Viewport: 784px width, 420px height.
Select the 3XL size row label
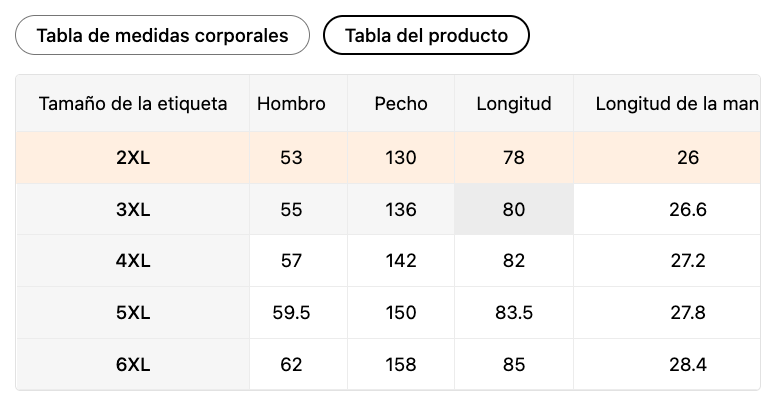(x=133, y=210)
